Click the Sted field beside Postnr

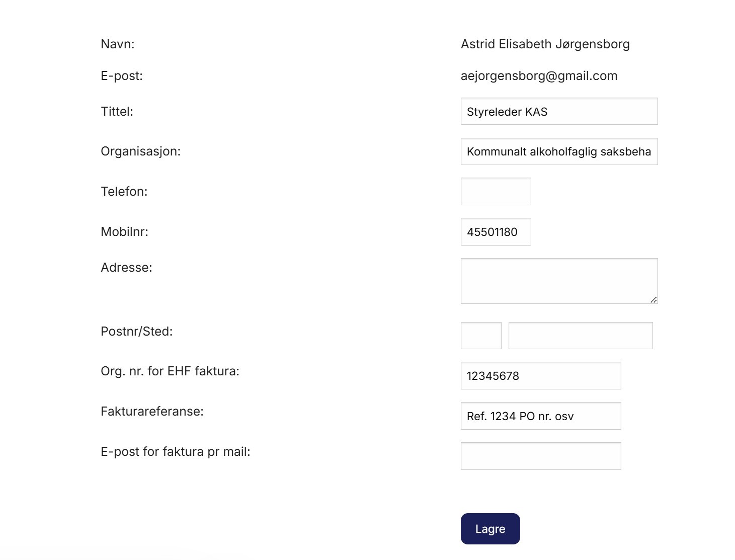click(x=581, y=336)
